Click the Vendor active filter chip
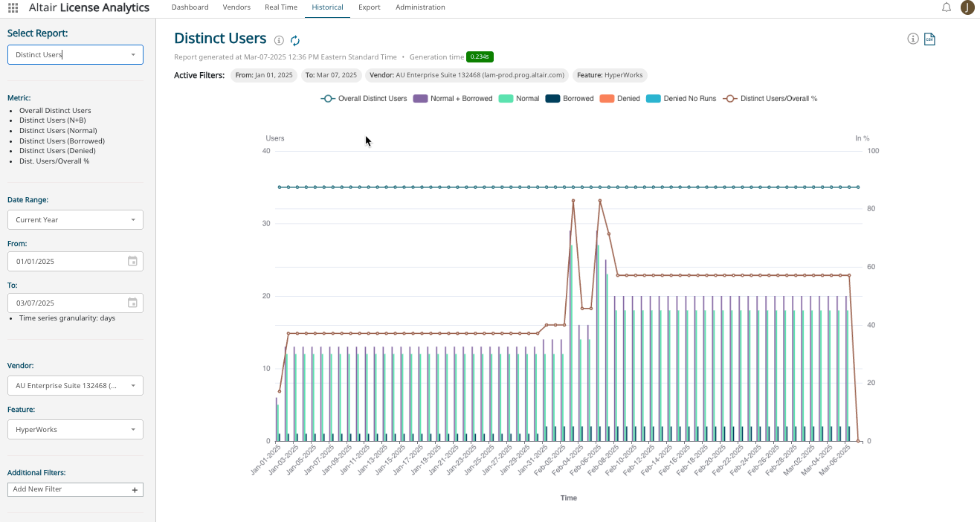Screen dimensions: 980x522 pyautogui.click(x=468, y=75)
